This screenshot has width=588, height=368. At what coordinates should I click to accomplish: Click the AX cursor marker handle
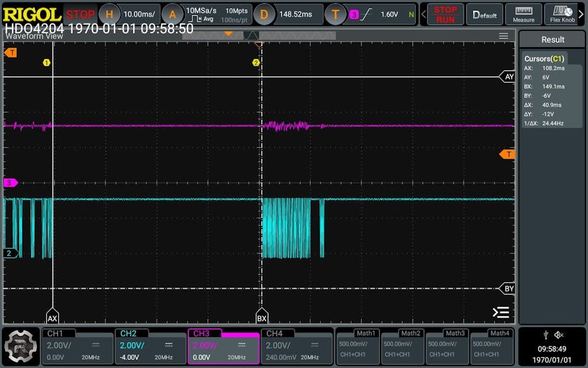(x=53, y=318)
